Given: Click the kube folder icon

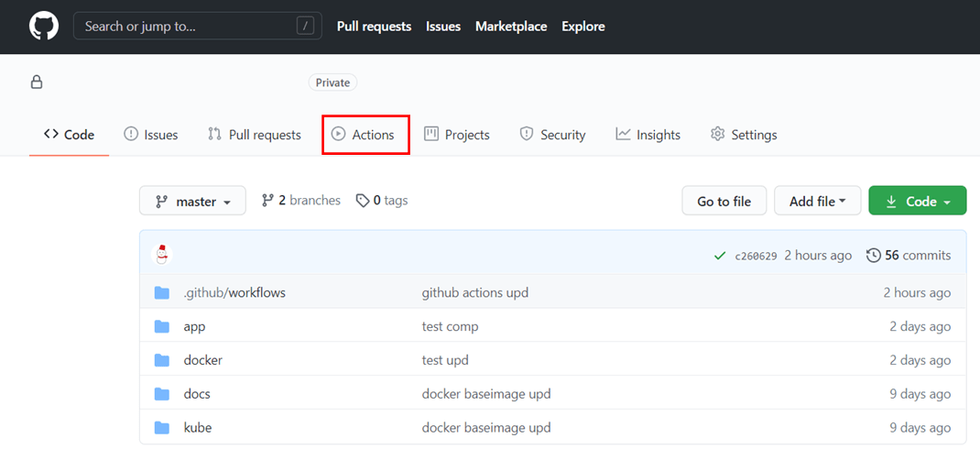Looking at the screenshot, I should (x=162, y=428).
